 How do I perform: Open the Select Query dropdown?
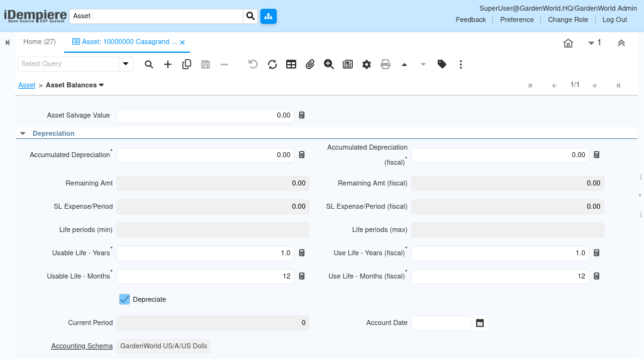[126, 64]
